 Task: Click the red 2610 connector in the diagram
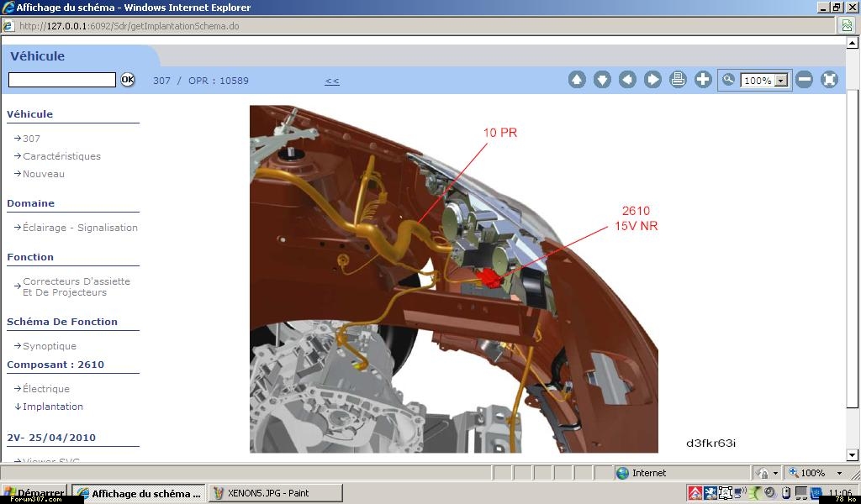pyautogui.click(x=489, y=277)
